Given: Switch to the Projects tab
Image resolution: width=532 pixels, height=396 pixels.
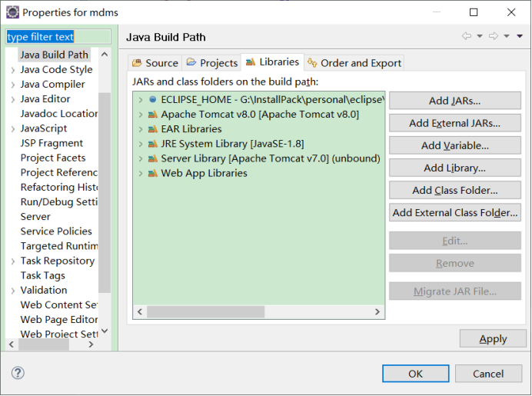Looking at the screenshot, I should [212, 63].
